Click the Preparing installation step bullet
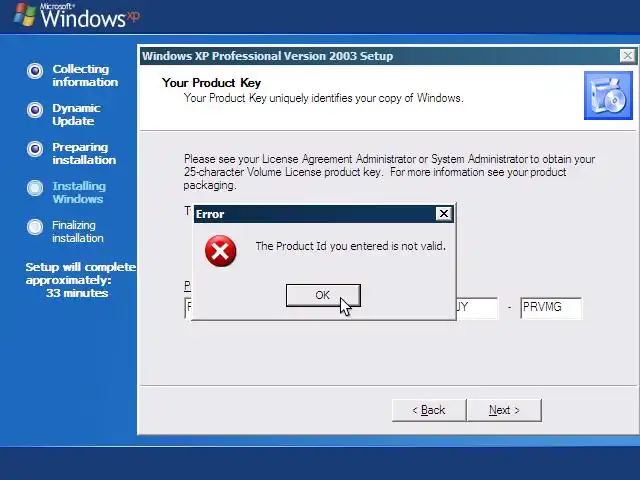Viewport: 640px width, 480px height. point(35,149)
